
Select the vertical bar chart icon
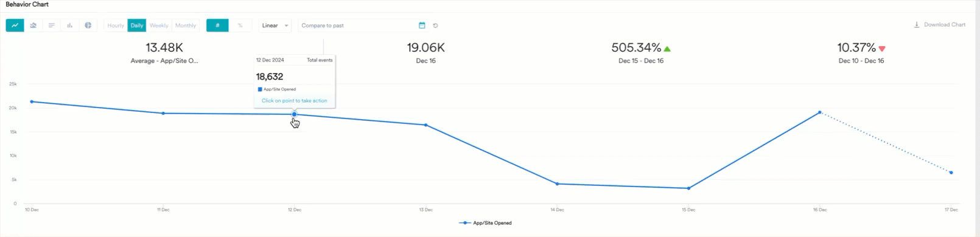point(69,26)
